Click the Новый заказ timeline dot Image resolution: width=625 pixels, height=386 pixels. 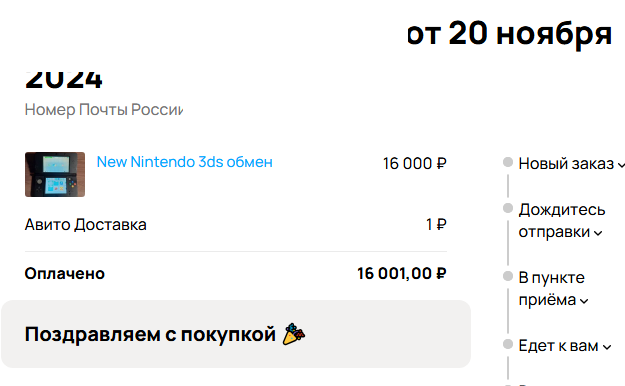[508, 162]
